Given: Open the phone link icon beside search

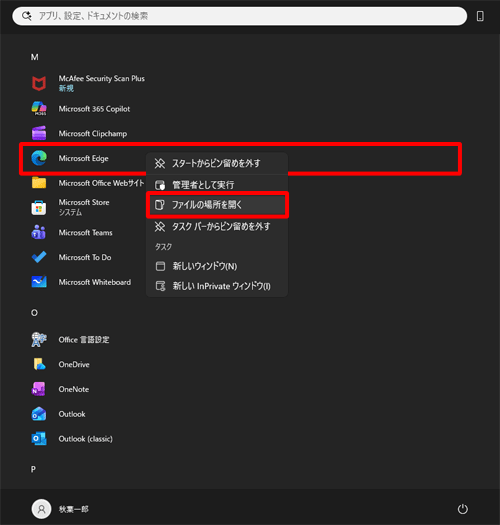Looking at the screenshot, I should coord(480,16).
